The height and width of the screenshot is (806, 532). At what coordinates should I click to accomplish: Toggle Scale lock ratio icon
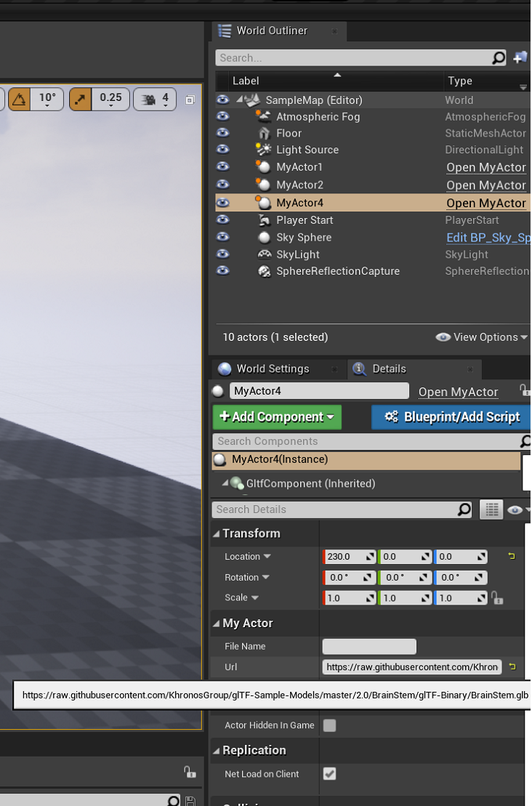(497, 598)
